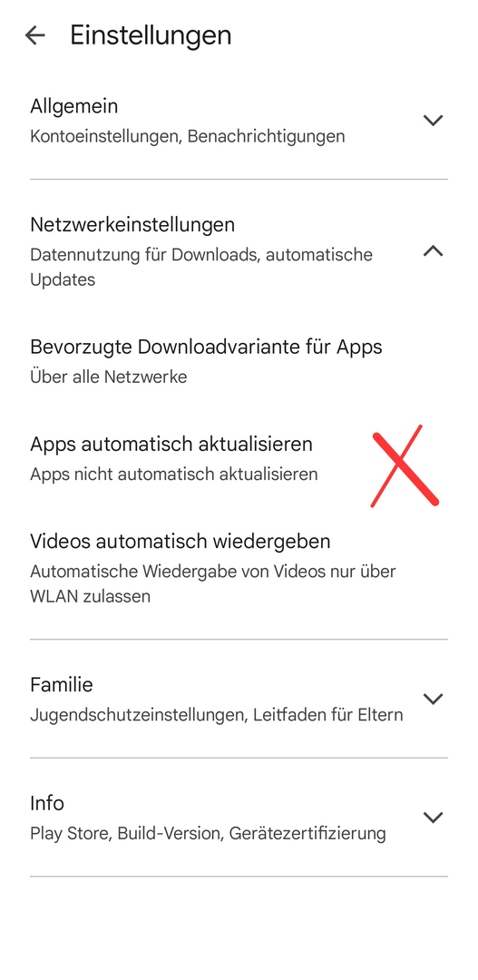This screenshot has width=478, height=980.
Task: Select the Kontoeinstellungen, Benachrichtigungen subtitle
Action: (x=188, y=136)
